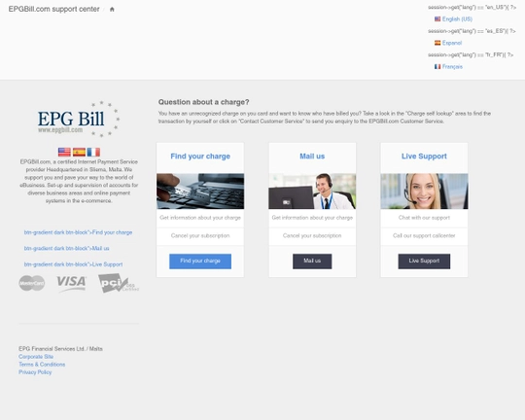Open EPGBill.com support center title link
Image resolution: width=525 pixels, height=420 pixels.
[53, 9]
